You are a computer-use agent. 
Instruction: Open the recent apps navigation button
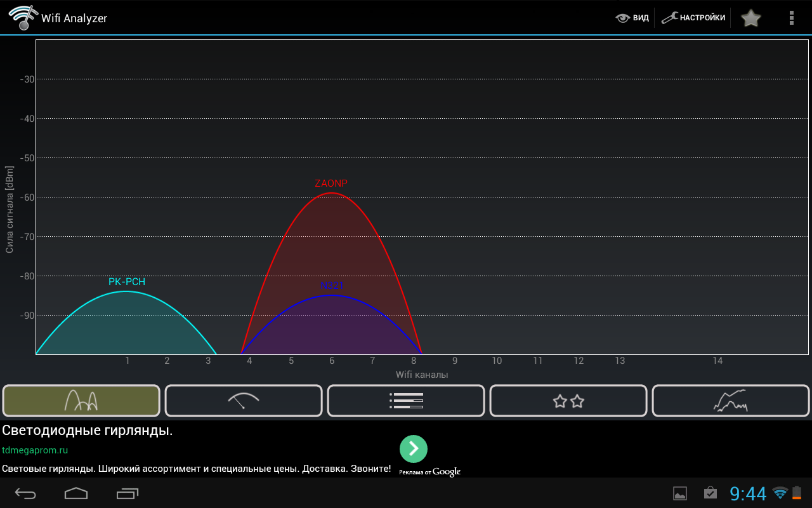coord(128,493)
